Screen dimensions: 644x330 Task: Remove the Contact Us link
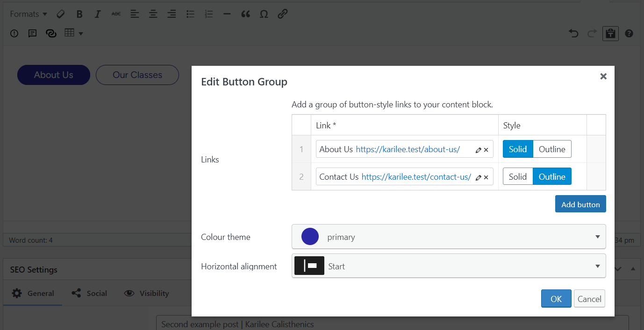pos(486,177)
